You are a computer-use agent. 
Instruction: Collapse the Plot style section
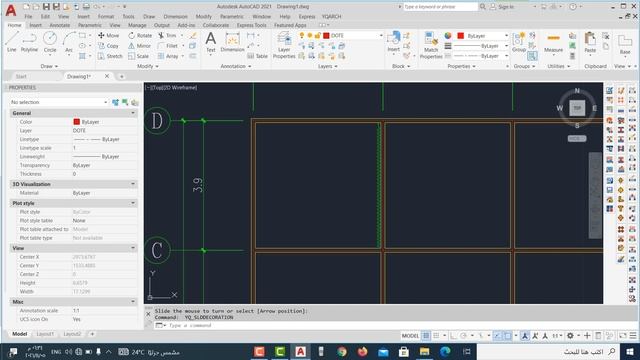(133, 203)
